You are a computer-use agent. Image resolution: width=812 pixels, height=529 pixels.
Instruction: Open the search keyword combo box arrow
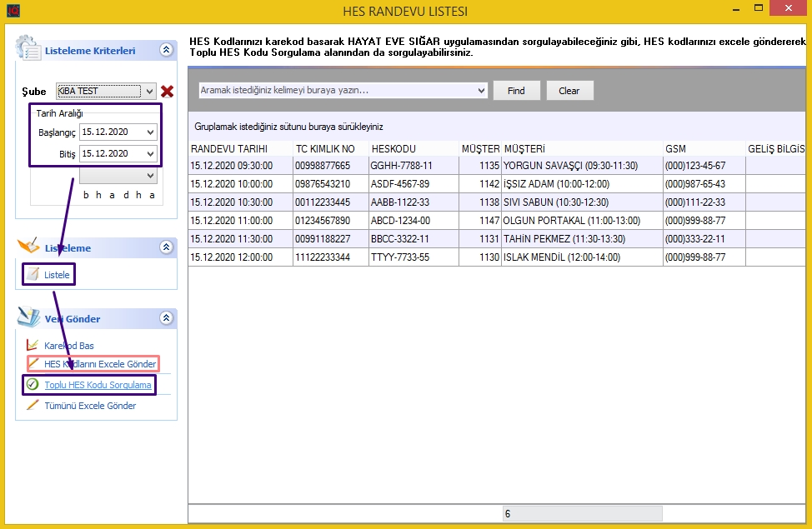click(481, 90)
